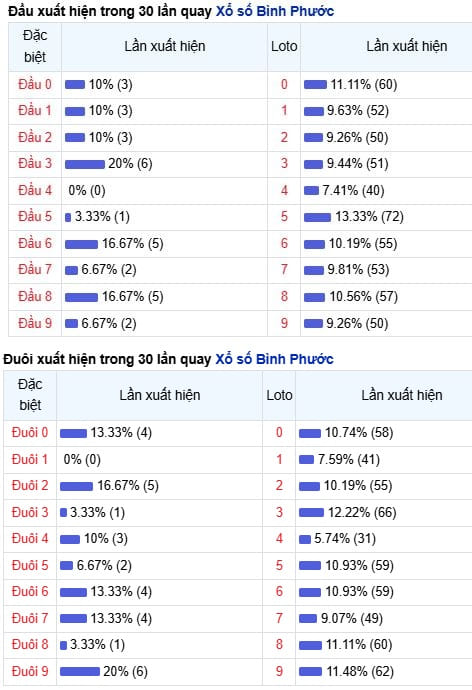The width and height of the screenshot is (472, 690).
Task: Click the Đầu 3 20% progress bar
Action: (85, 164)
